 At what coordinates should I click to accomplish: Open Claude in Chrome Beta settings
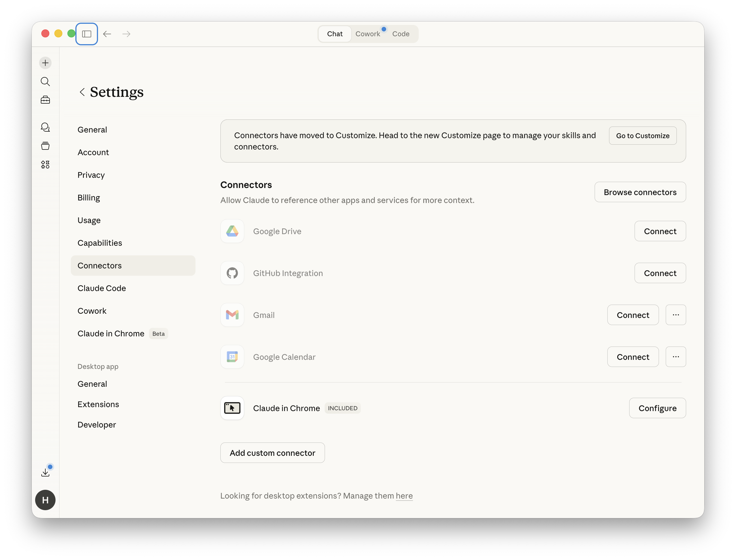133,334
